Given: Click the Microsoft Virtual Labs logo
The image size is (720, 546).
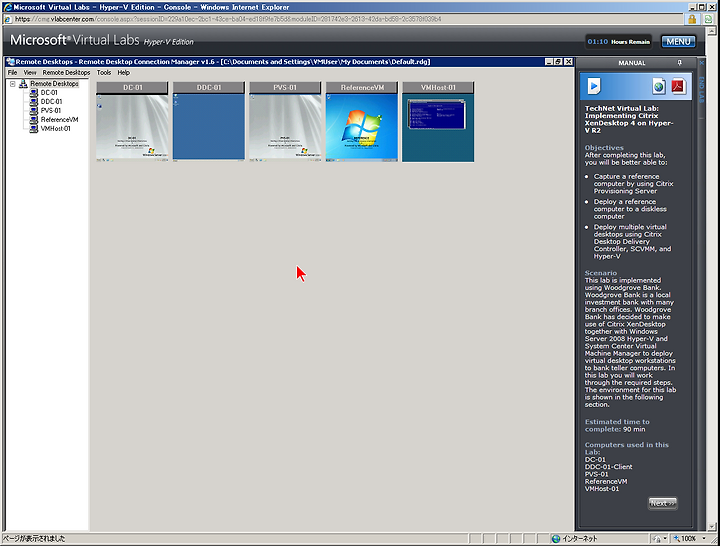Looking at the screenshot, I should (x=101, y=40).
